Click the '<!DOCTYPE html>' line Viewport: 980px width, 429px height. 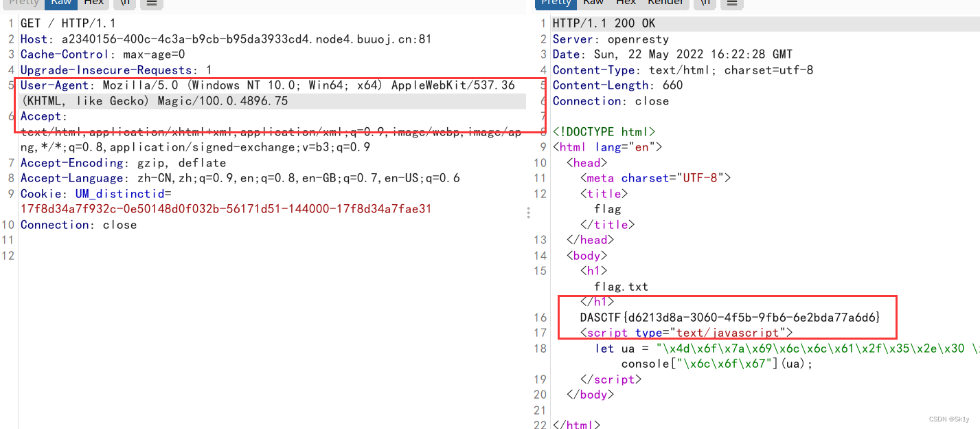pos(604,132)
